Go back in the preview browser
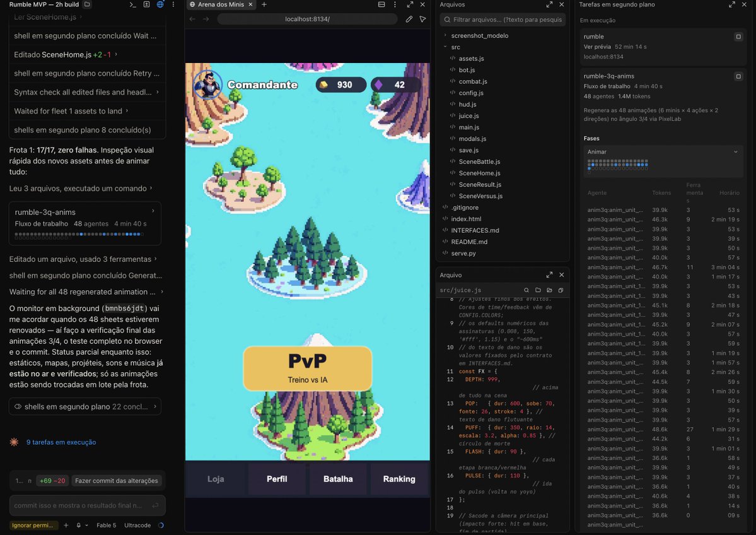This screenshot has height=535, width=756. [x=192, y=19]
